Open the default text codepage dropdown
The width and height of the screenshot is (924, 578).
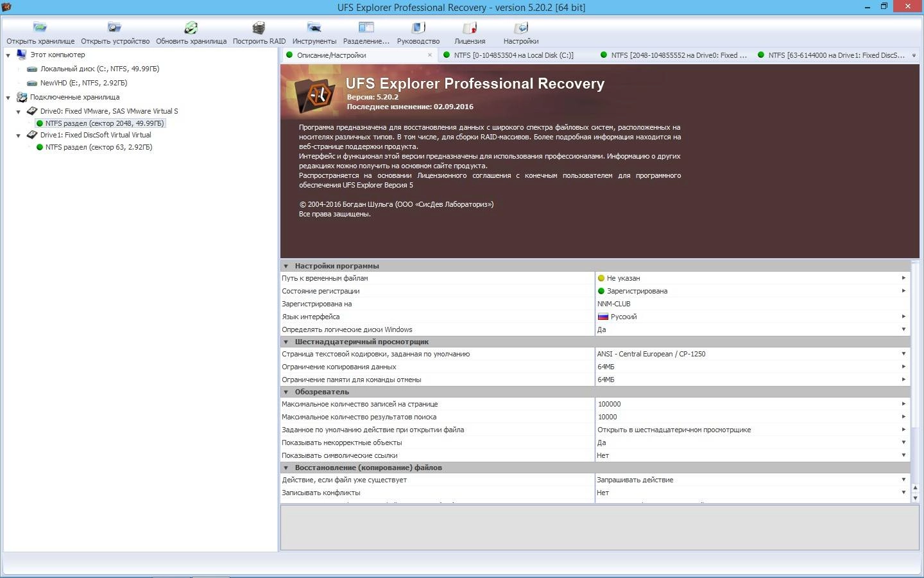pyautogui.click(x=903, y=354)
